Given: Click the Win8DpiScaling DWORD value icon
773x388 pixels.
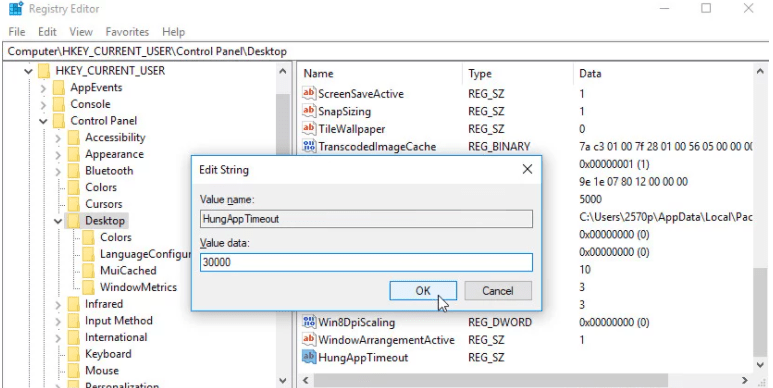Looking at the screenshot, I should pyautogui.click(x=309, y=322).
